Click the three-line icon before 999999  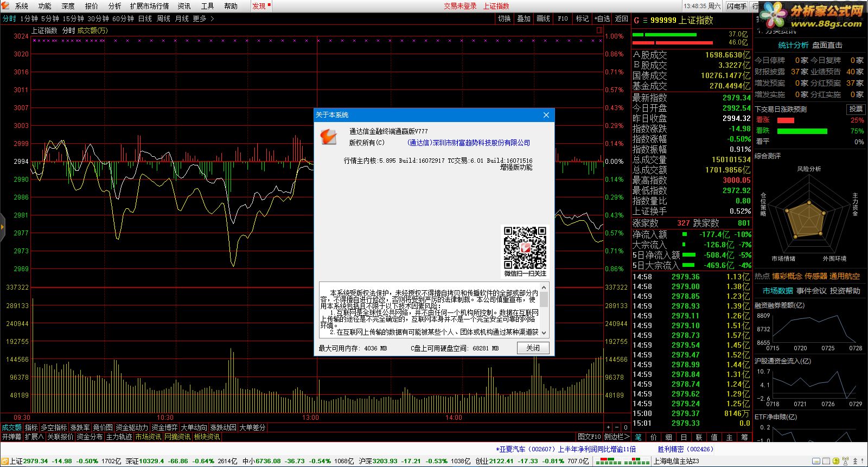pyautogui.click(x=645, y=20)
